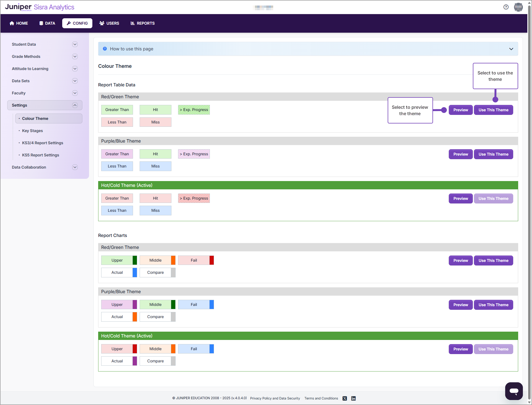Click the LinkedIn icon in the footer
Viewport: 532px width, 405px height.
tap(353, 398)
